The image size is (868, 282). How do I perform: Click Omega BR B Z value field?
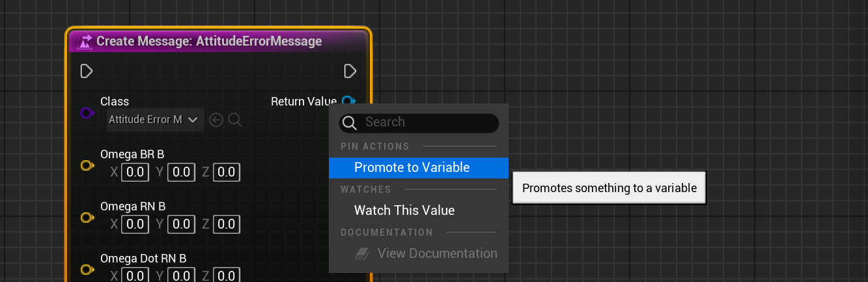point(226,173)
